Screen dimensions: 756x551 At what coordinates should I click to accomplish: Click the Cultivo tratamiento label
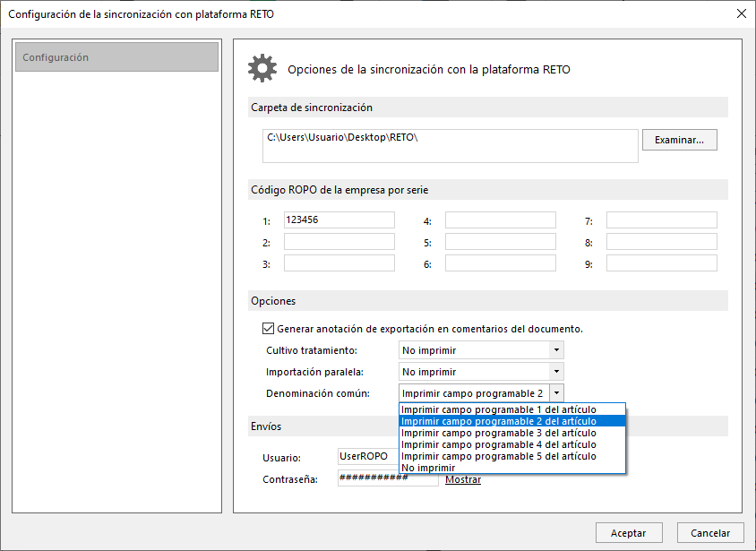pyautogui.click(x=312, y=350)
